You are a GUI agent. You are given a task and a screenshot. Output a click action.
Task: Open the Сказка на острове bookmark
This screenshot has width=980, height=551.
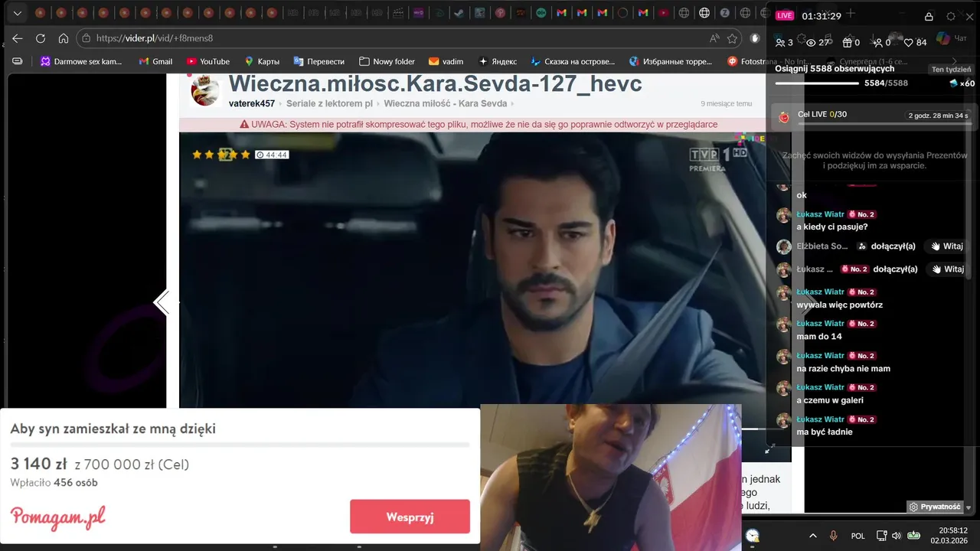(573, 61)
